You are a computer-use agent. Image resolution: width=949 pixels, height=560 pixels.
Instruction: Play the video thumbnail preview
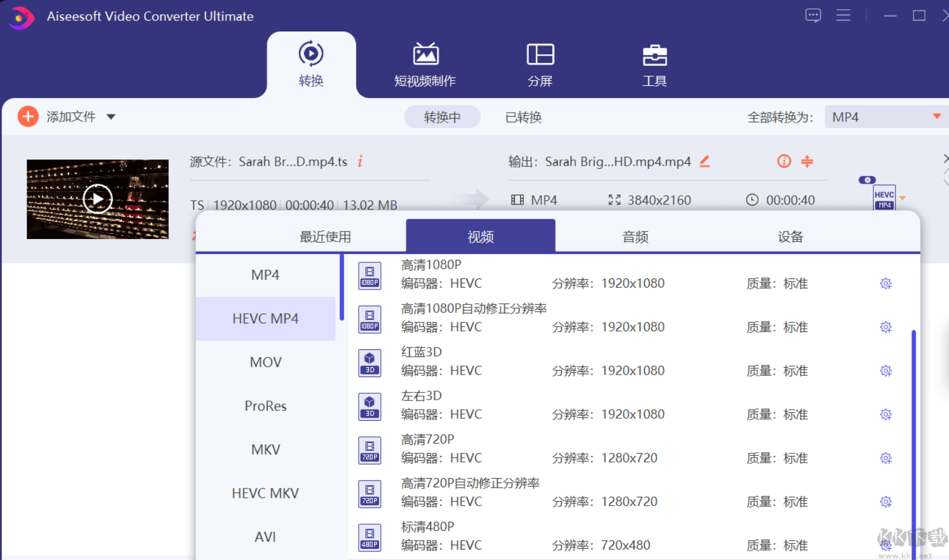(97, 198)
